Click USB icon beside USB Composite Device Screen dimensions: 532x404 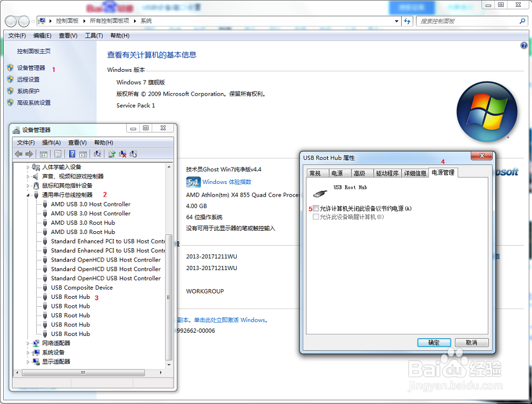tap(45, 288)
